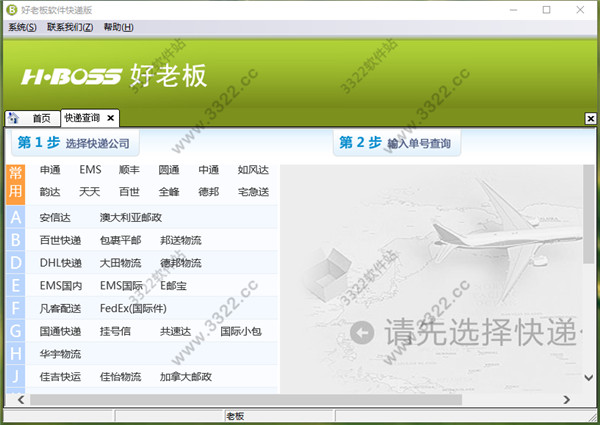
Task: Select 共速达
Action: click(x=175, y=331)
